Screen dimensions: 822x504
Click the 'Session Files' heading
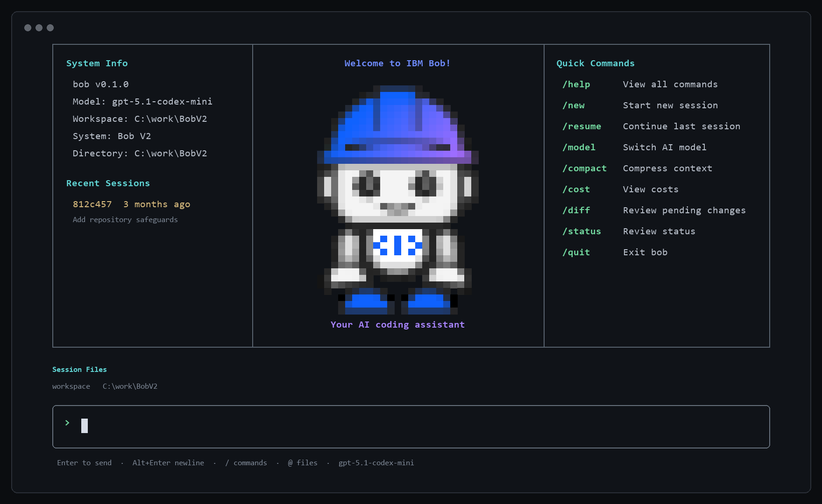tap(79, 370)
